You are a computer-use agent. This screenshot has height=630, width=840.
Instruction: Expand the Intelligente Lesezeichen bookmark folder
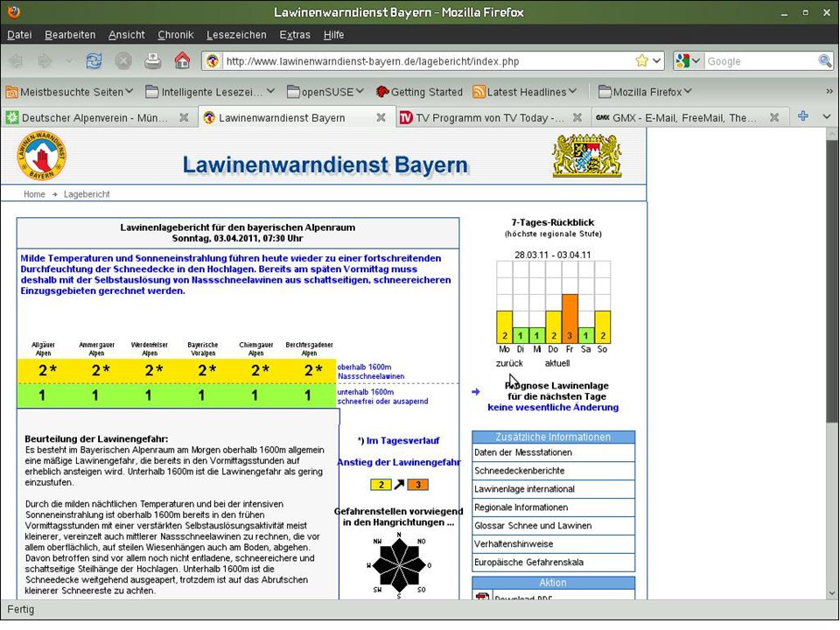[x=210, y=92]
